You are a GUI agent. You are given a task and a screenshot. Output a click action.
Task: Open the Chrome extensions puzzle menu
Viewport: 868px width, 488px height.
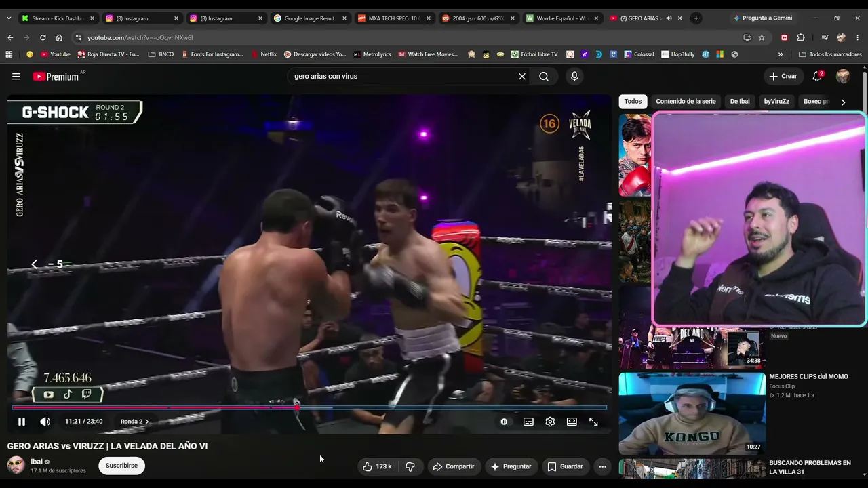click(x=801, y=37)
